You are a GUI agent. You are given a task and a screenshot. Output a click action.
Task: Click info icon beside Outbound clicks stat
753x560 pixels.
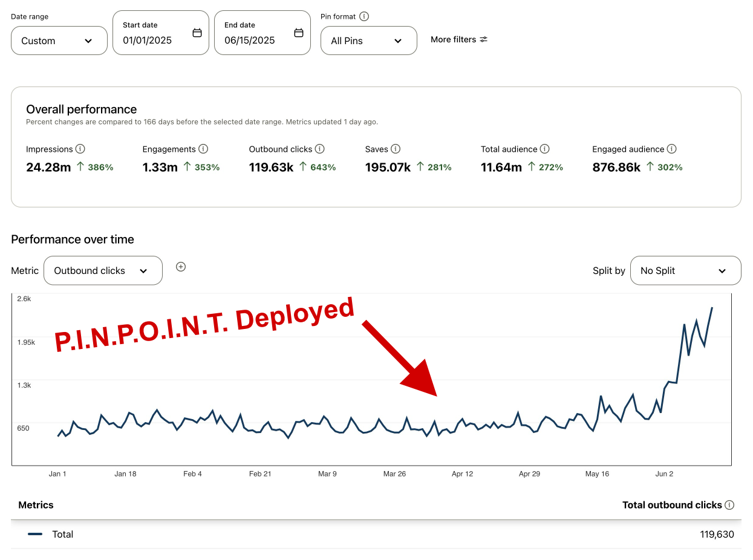[320, 149]
